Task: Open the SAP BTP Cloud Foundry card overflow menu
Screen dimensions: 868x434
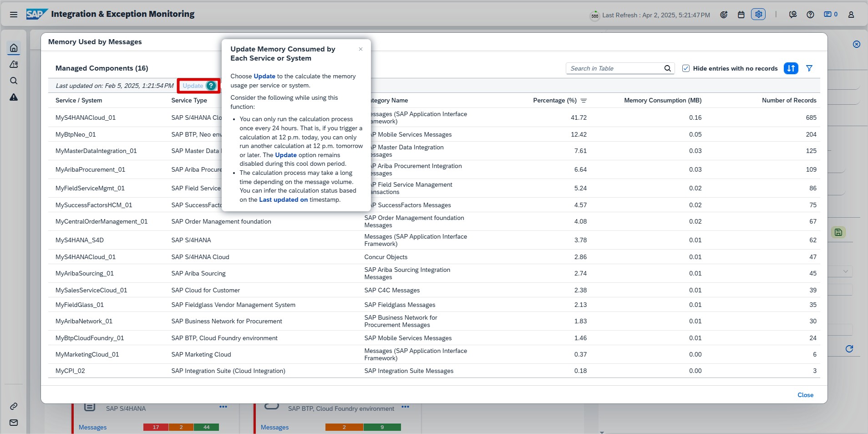Action: point(405,407)
